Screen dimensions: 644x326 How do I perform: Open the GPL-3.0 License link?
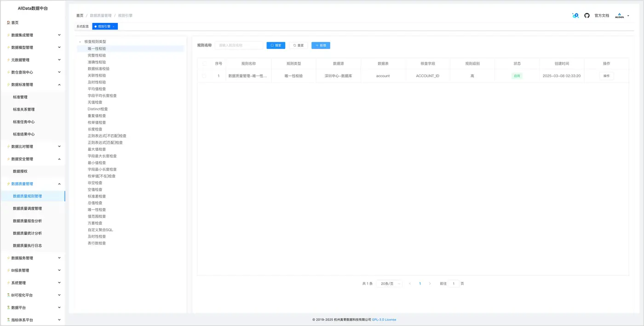point(384,320)
